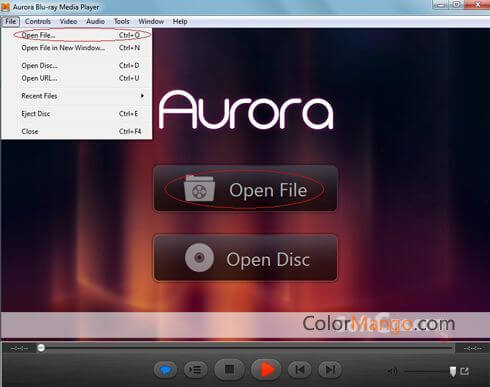Click the folder icon on the Open File button
Screen dimensions: 490x387
coord(199,188)
